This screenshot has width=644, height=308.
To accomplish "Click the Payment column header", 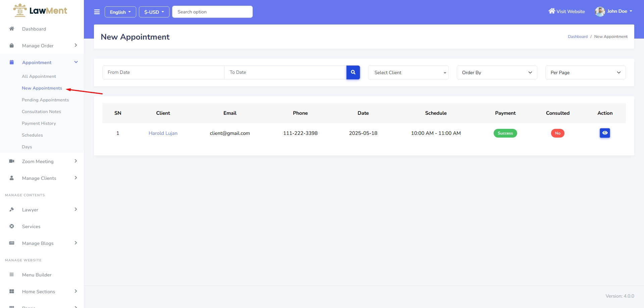I will [x=505, y=113].
